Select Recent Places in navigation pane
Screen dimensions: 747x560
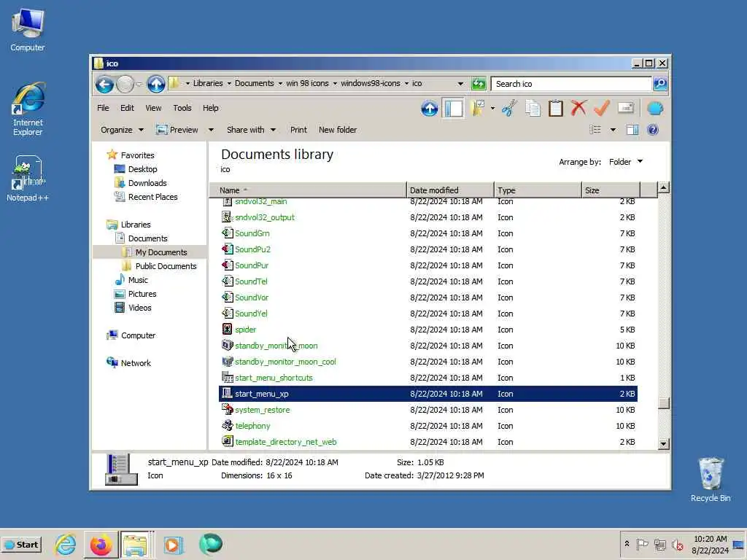tap(152, 197)
